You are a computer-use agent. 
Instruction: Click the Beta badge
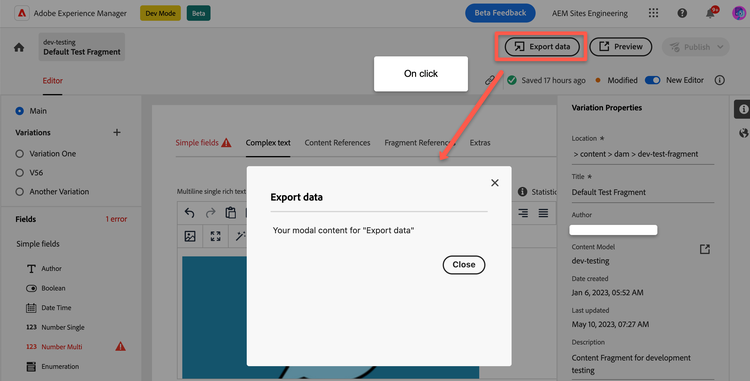coord(199,13)
